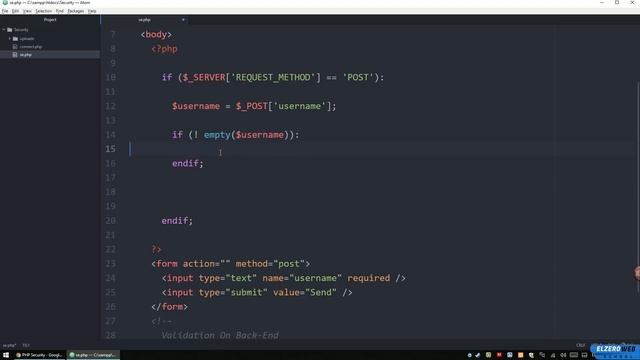Open the Help menu
The height and width of the screenshot is (360, 640).
pyautogui.click(x=92, y=11)
